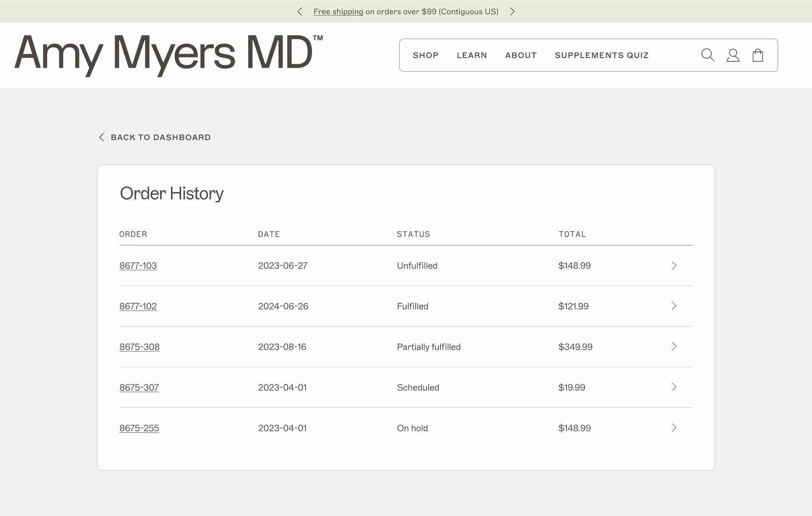Click the TOTAL column header

572,234
